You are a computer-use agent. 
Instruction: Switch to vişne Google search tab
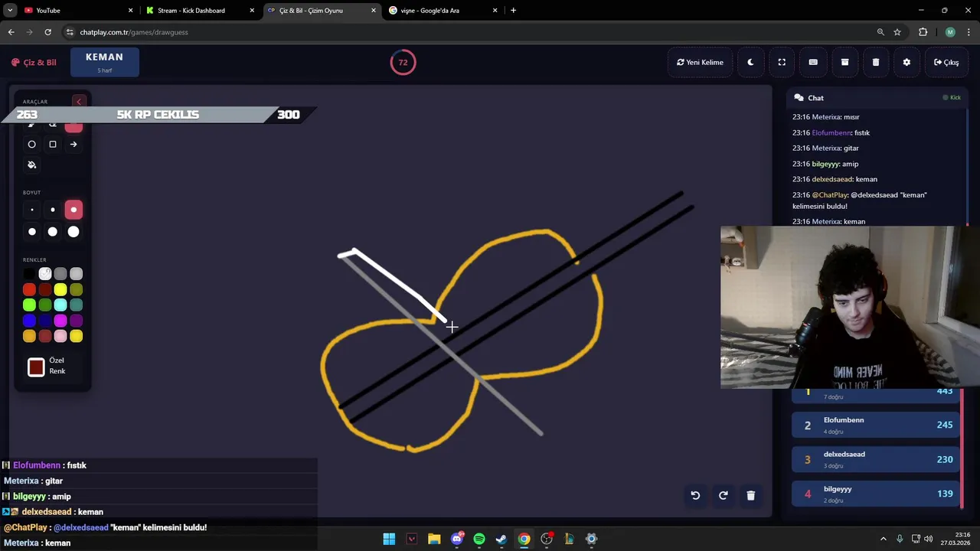tap(443, 10)
